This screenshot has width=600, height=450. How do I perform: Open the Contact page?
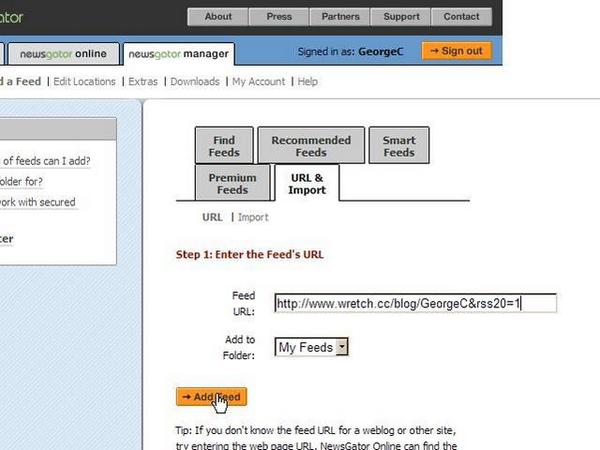tap(461, 17)
